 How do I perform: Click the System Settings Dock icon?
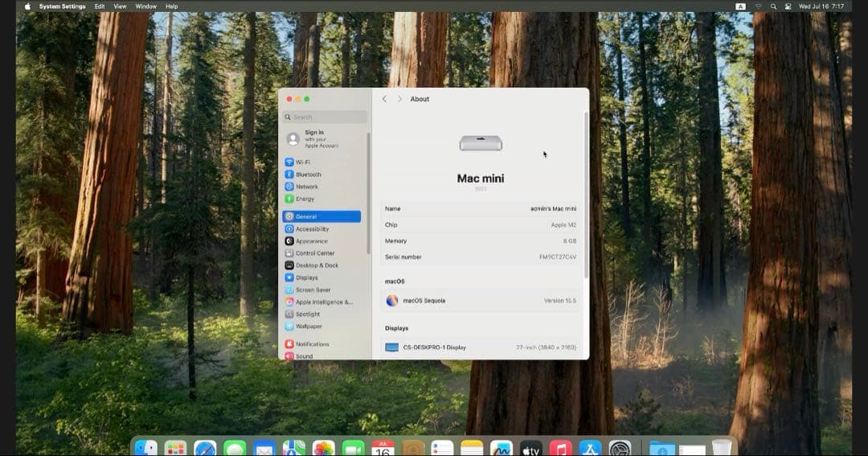point(620,448)
